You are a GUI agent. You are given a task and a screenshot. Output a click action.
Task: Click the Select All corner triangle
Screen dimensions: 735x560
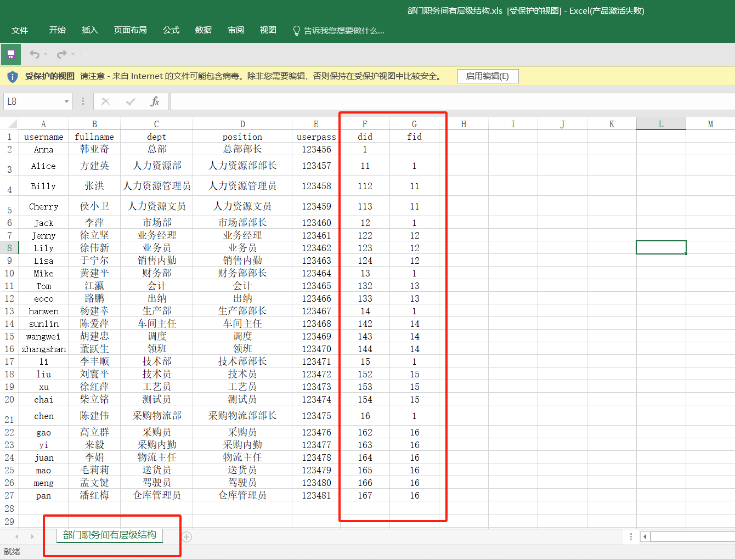click(x=13, y=124)
